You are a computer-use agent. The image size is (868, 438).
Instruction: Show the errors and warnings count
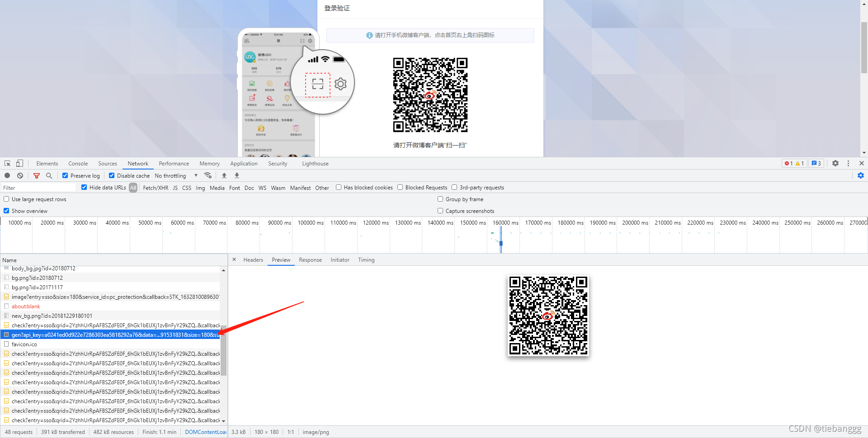794,163
